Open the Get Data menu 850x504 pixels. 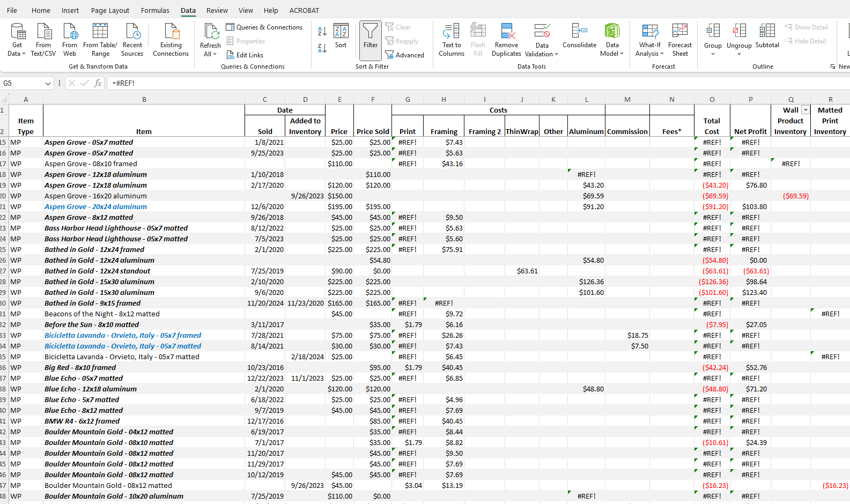point(17,40)
